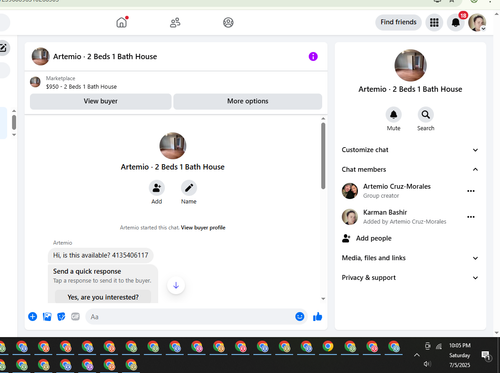Click the large listing photo in side panel

click(x=410, y=65)
